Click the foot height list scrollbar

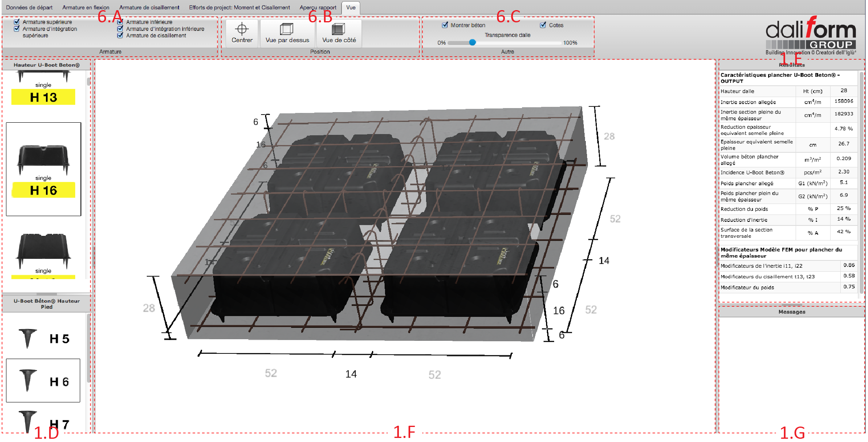tap(89, 347)
